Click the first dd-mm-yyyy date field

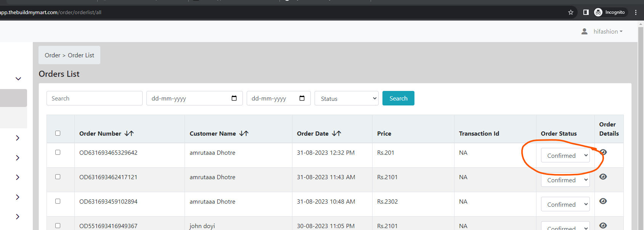[x=194, y=98]
